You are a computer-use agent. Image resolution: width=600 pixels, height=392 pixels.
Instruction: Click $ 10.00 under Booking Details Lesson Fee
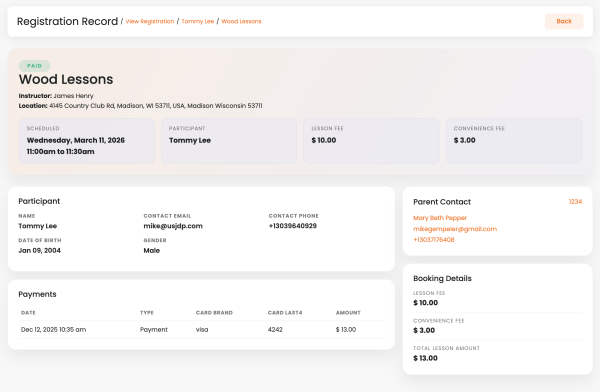[426, 303]
